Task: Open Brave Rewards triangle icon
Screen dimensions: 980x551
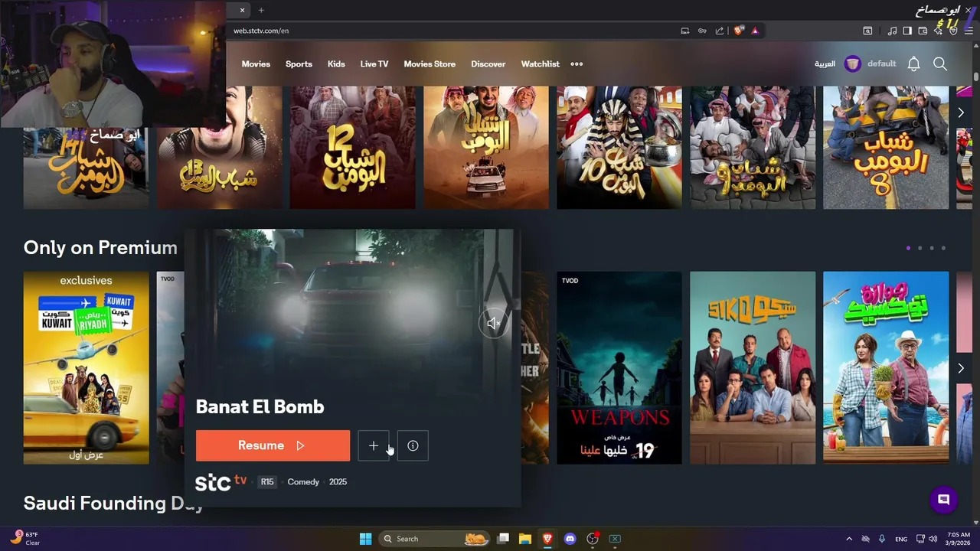Action: click(755, 31)
